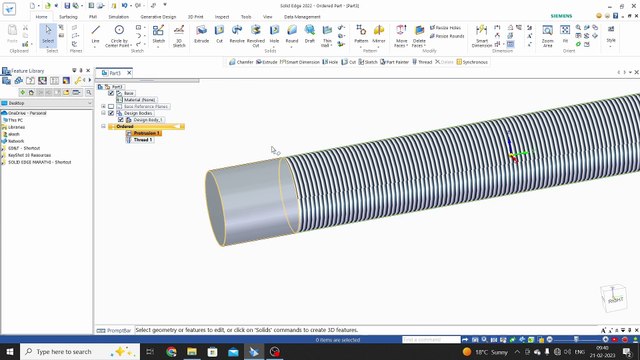Toggle the Design Bodies checkbox

[x=111, y=113]
